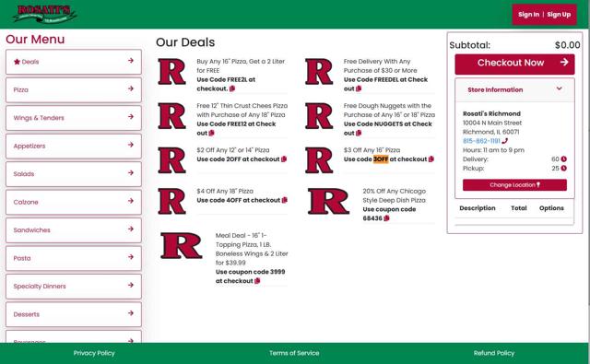Image resolution: width=590 pixels, height=364 pixels.
Task: Open the Terms of Service footer link
Action: pos(294,353)
